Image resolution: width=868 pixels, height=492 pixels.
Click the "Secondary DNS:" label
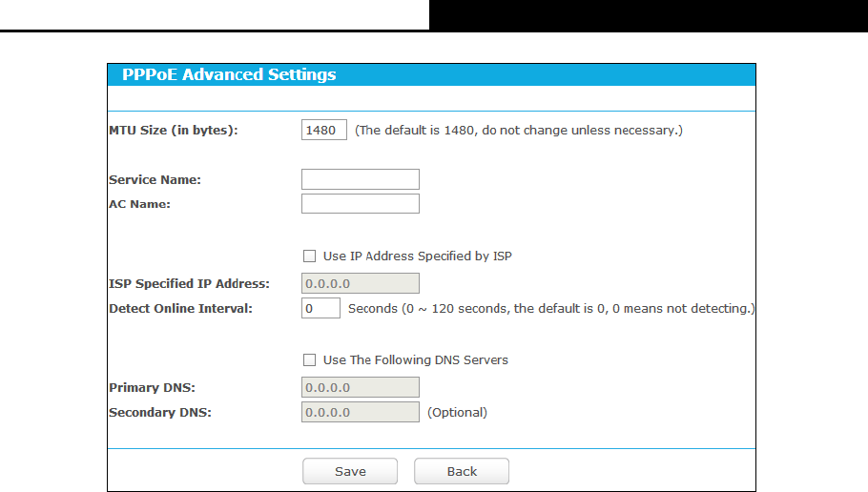[x=159, y=413]
